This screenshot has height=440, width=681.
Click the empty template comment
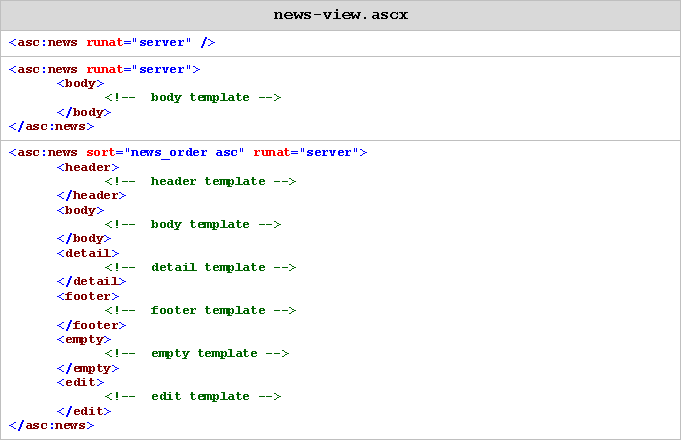point(197,354)
